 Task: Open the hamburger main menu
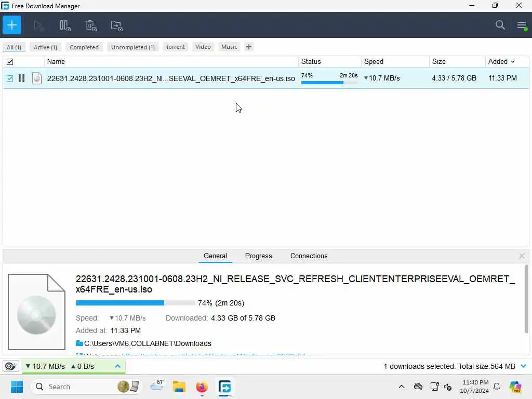coord(522,25)
